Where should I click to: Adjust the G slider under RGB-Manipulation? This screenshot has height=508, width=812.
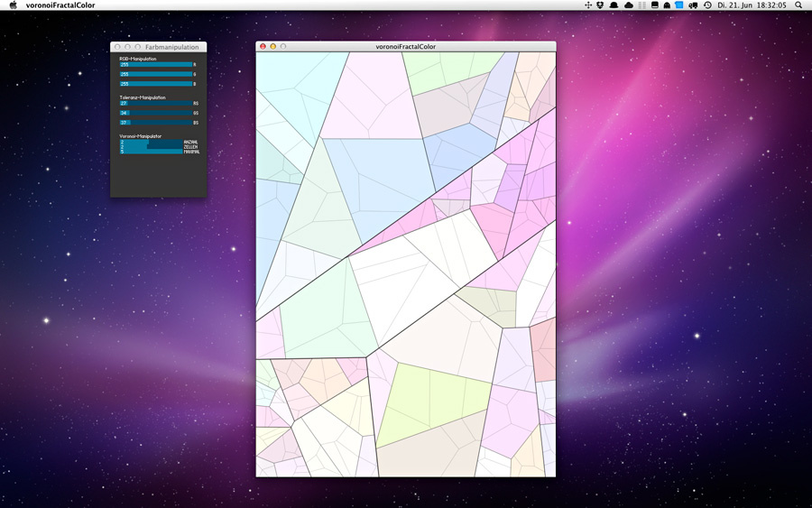click(x=155, y=74)
